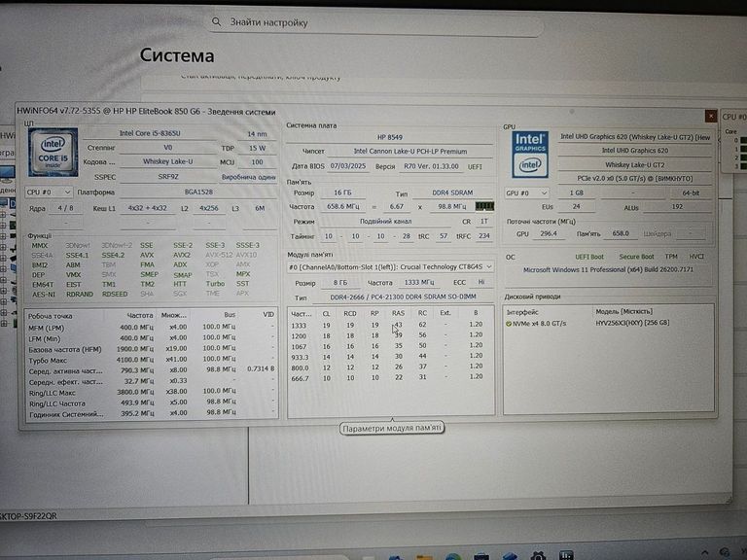Expand the memory module slot dropdown
Viewport: 747px width, 560px height.
(x=389, y=265)
